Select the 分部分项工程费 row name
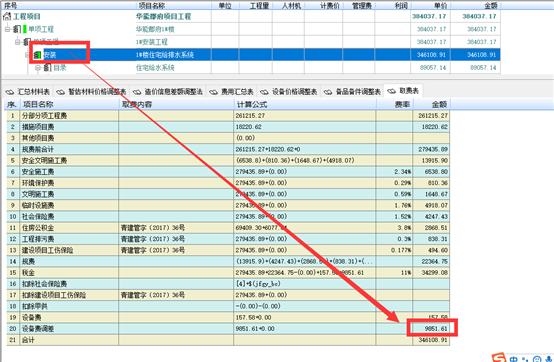The height and width of the screenshot is (362, 554). [x=45, y=115]
